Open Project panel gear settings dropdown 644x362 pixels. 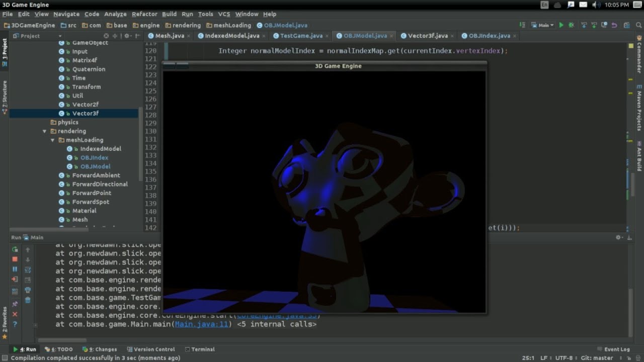coord(127,36)
